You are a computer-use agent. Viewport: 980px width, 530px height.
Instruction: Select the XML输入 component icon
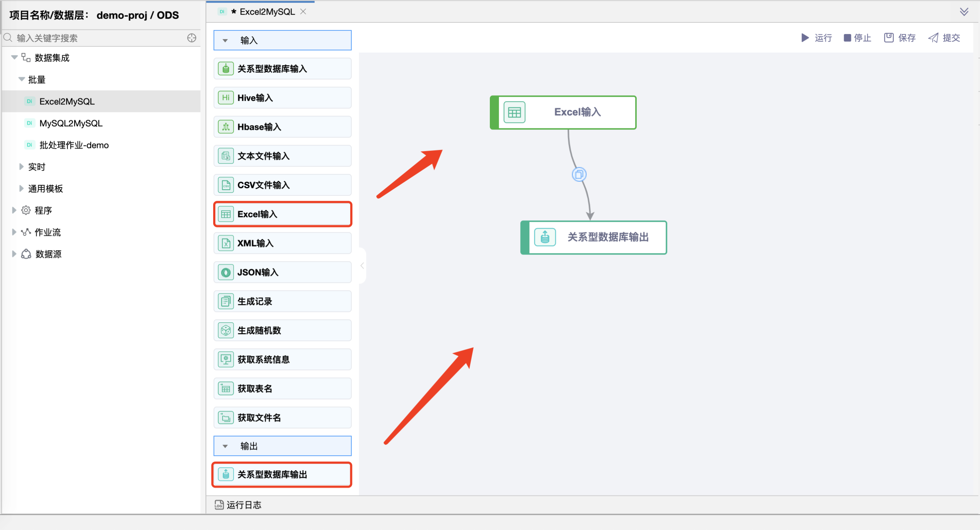tap(226, 243)
